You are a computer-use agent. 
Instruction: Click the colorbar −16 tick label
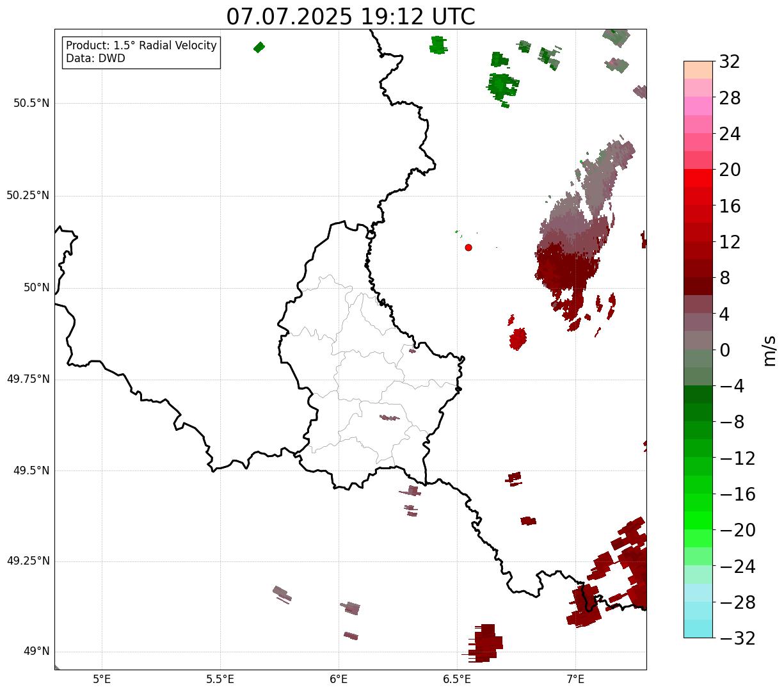(x=737, y=494)
